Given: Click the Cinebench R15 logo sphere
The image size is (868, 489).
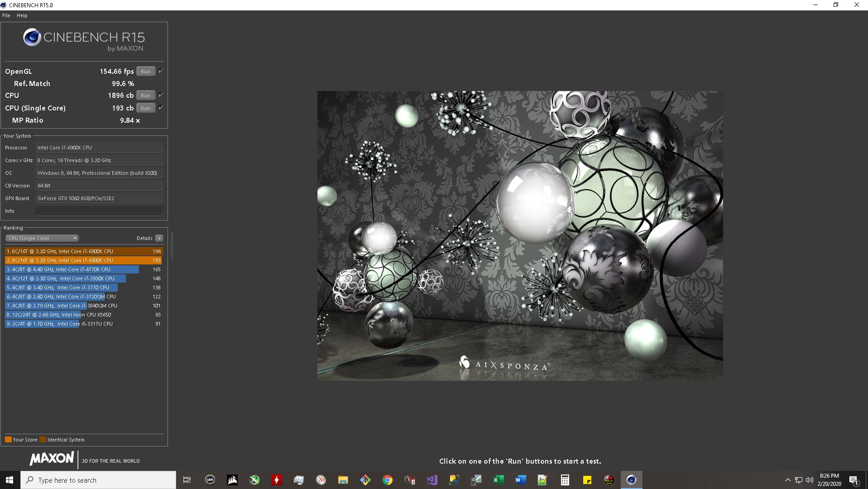Looking at the screenshot, I should point(32,37).
